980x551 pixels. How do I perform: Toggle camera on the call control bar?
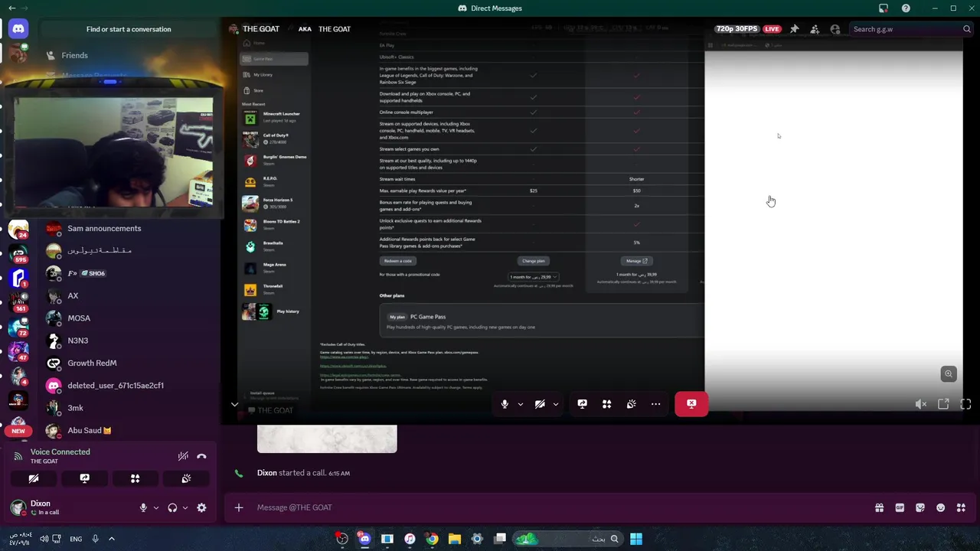540,404
